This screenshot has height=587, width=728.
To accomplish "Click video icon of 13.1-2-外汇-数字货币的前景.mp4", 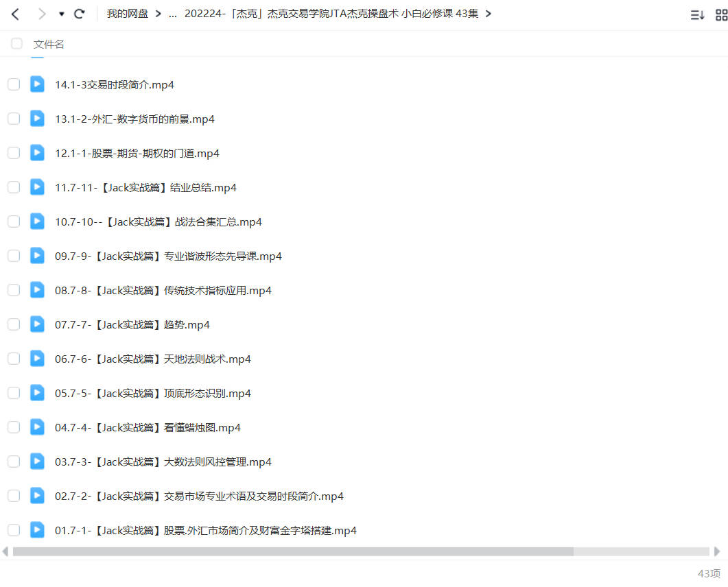I will tap(37, 119).
